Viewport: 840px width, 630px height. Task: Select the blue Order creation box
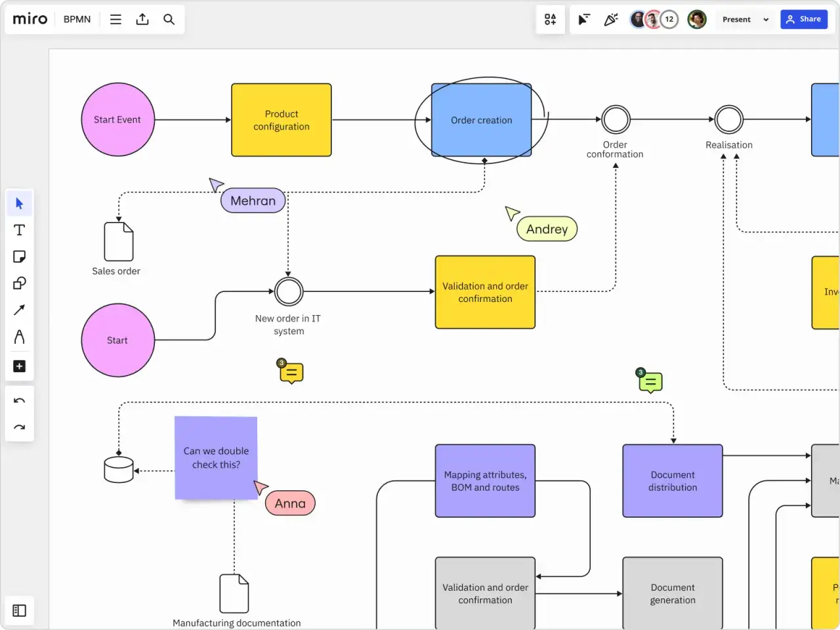[x=481, y=120]
